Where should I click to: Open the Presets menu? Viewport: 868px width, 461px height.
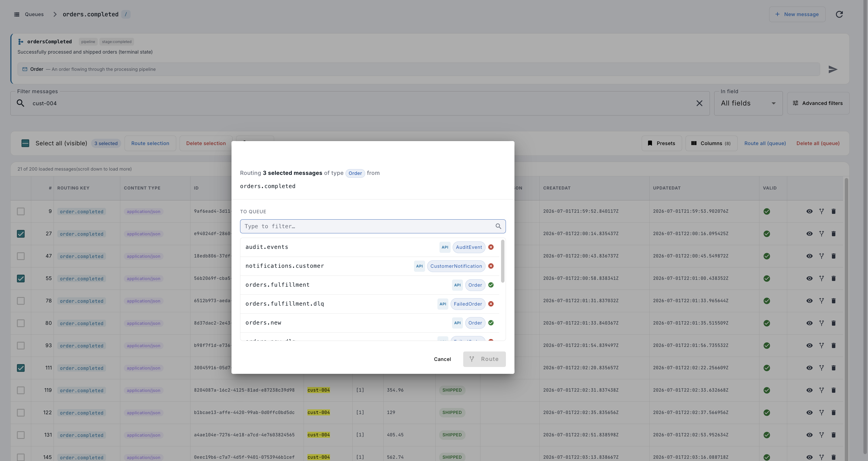click(x=662, y=143)
